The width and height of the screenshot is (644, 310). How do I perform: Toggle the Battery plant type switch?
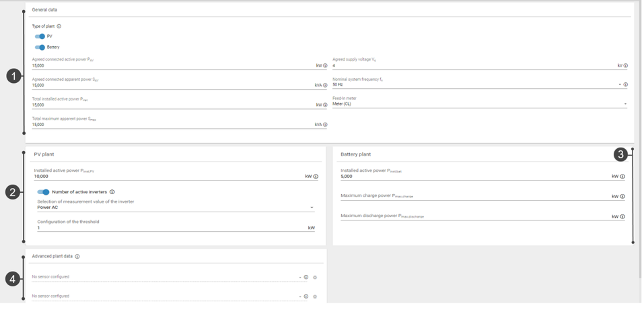[x=40, y=47]
